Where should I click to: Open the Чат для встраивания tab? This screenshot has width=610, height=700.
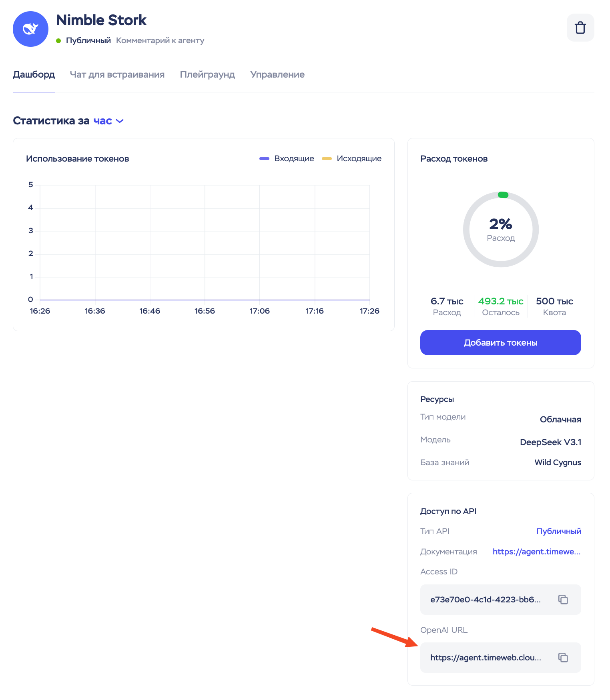click(x=117, y=75)
